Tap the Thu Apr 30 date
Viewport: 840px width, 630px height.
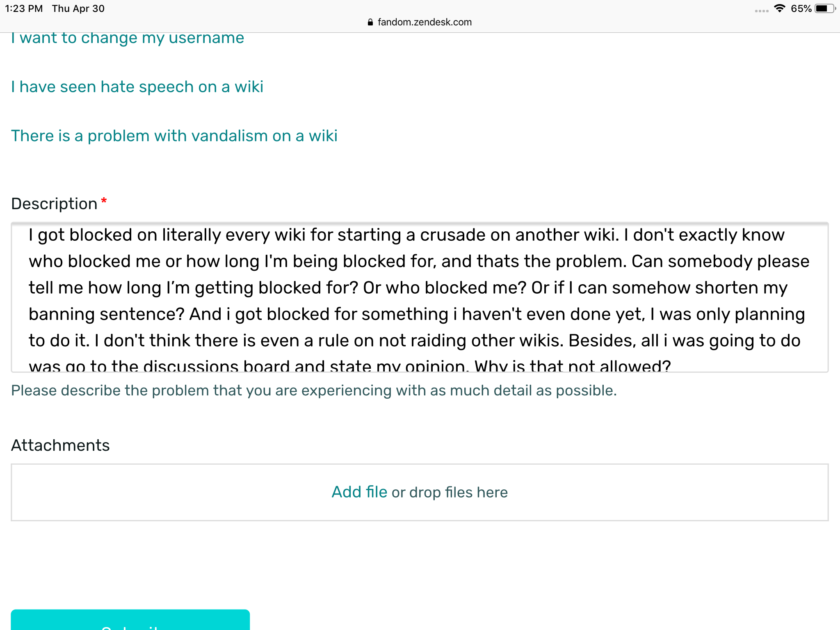(78, 9)
